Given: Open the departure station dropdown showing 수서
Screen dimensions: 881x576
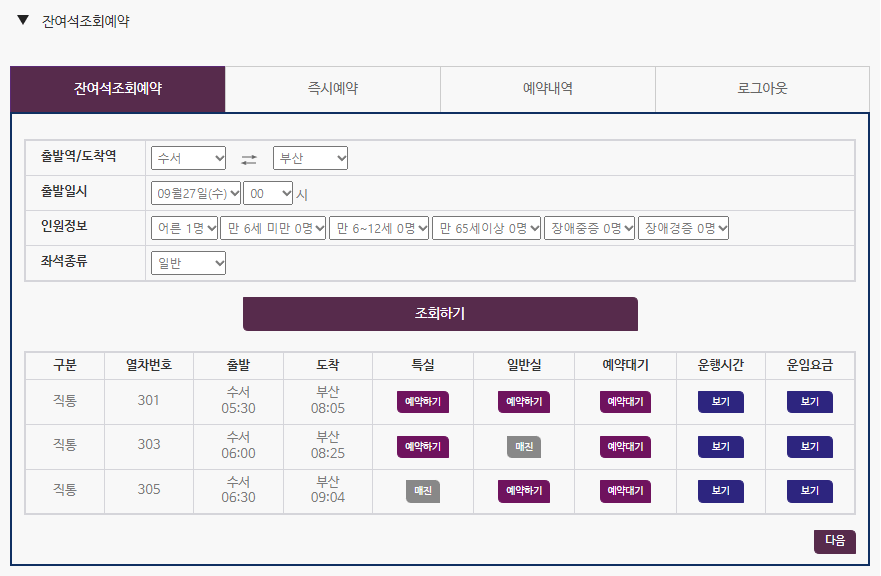Looking at the screenshot, I should [x=188, y=158].
